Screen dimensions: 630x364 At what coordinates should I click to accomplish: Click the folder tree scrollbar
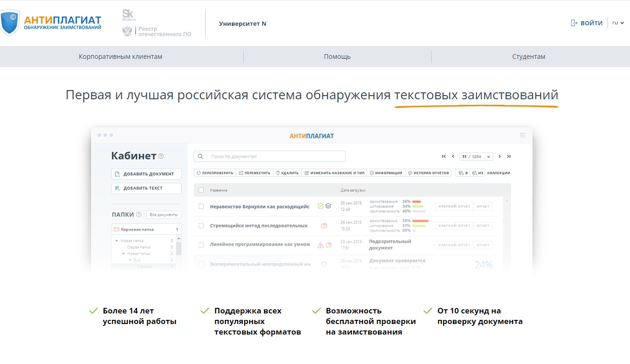tap(179, 249)
